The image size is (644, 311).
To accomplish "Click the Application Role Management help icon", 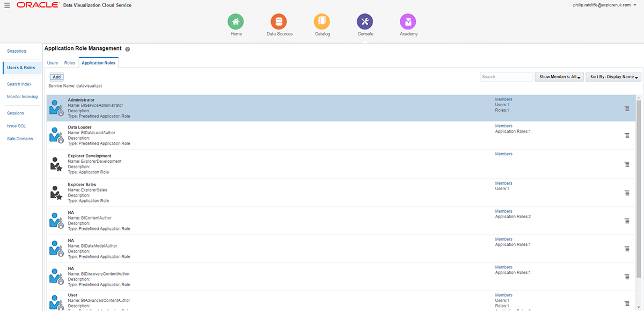I will 127,48.
